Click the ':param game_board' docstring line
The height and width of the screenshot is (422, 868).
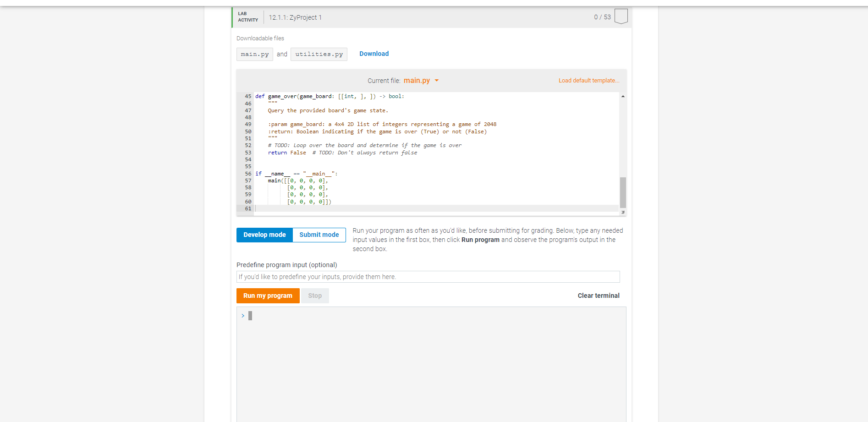click(382, 124)
